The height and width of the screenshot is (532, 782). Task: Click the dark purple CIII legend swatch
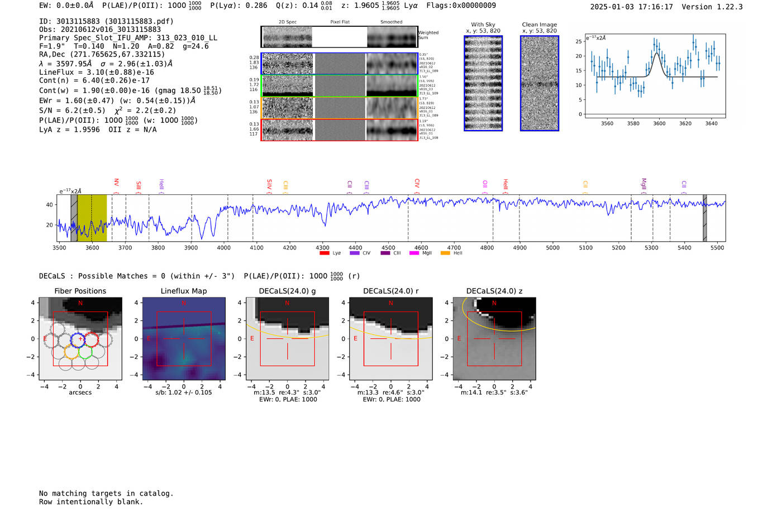click(385, 253)
